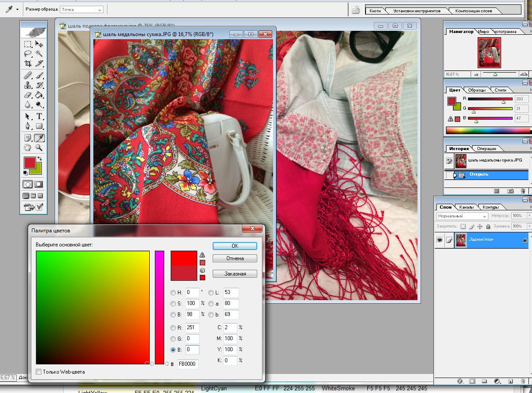Hide the 'Задний план' layer with eye icon
Screen dimensions: 532x393
(x=439, y=240)
